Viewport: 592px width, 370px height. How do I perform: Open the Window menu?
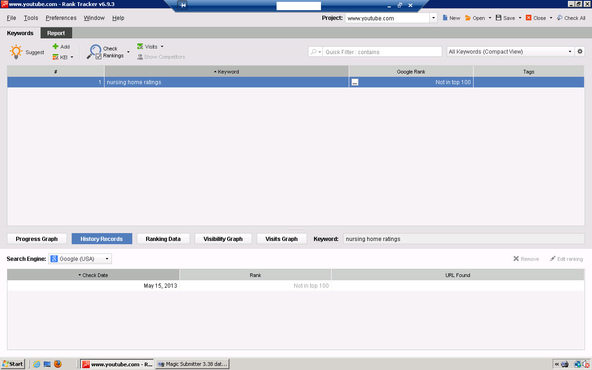pyautogui.click(x=94, y=18)
